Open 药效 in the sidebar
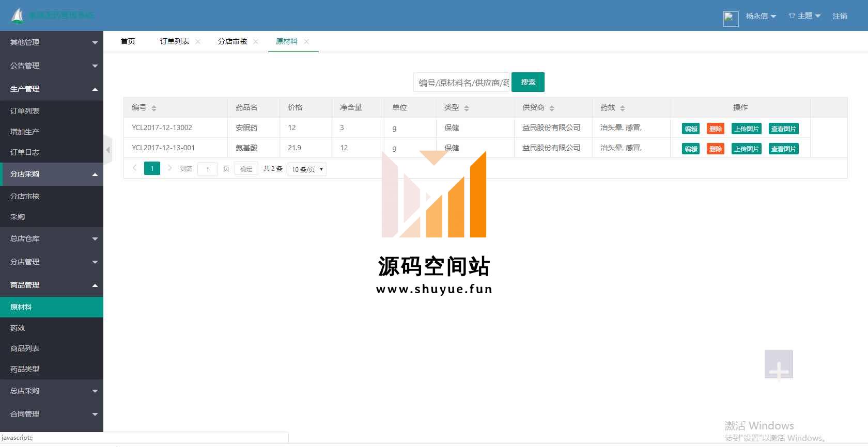 [52, 328]
